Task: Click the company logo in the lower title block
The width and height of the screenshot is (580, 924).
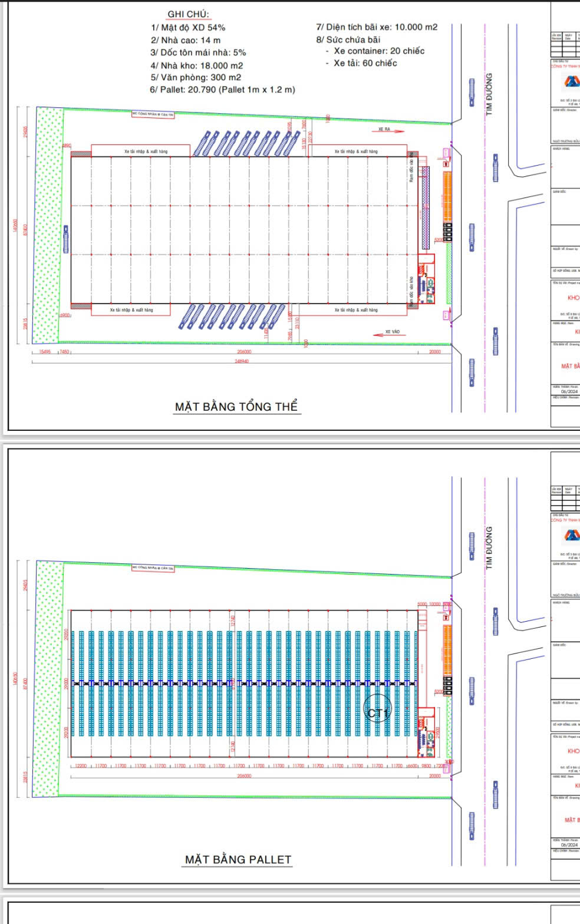Action: pyautogui.click(x=572, y=536)
